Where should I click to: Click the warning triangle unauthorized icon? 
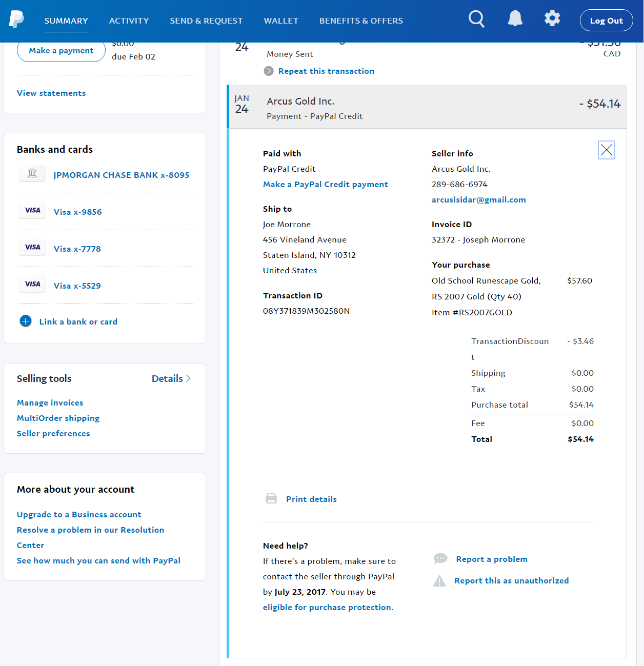click(x=439, y=581)
